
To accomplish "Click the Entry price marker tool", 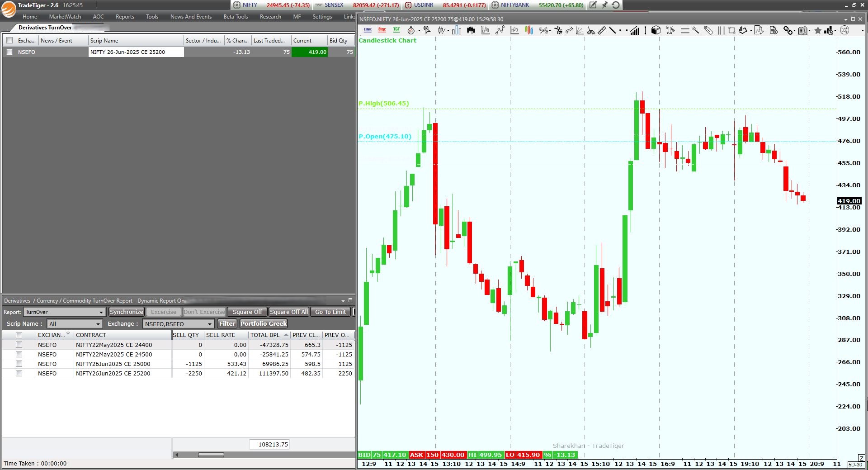I will pos(368,30).
